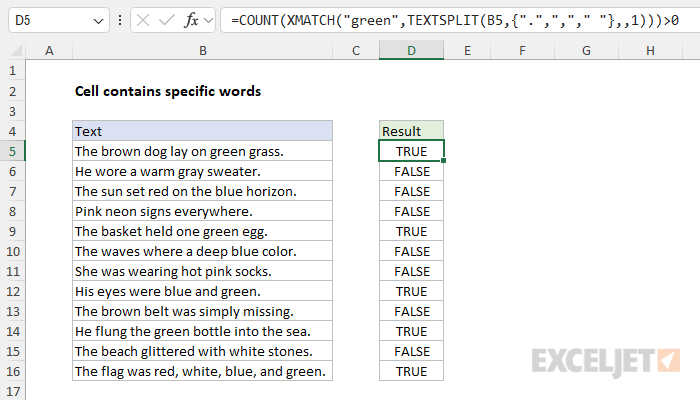The width and height of the screenshot is (700, 400).
Task: Select column F header
Action: [522, 50]
